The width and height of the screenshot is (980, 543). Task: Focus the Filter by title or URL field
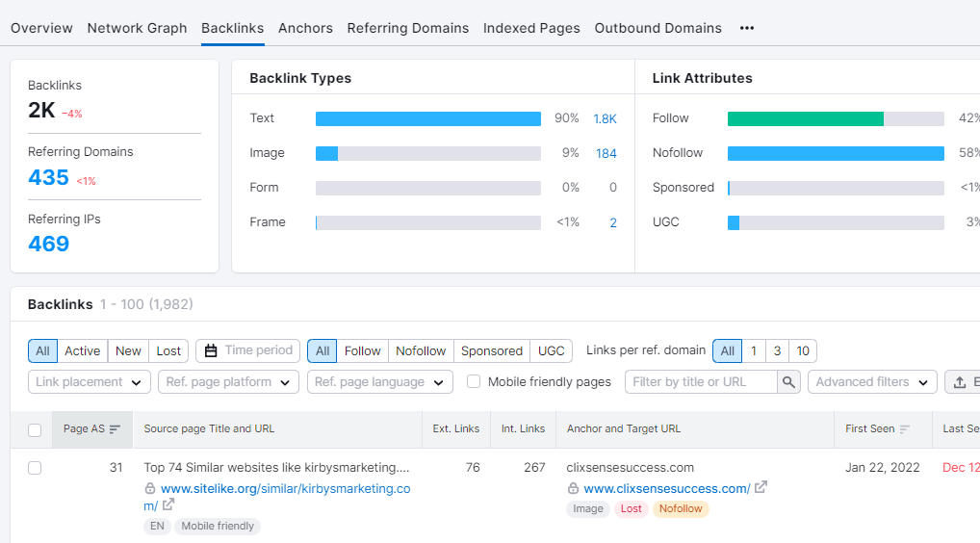(x=701, y=382)
